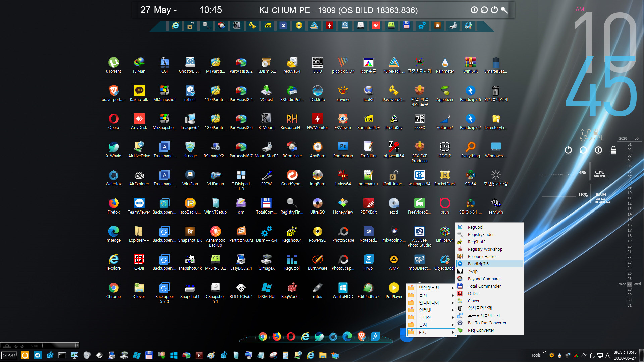Select Total Commander menu entry
The height and width of the screenshot is (362, 644).
(x=489, y=286)
